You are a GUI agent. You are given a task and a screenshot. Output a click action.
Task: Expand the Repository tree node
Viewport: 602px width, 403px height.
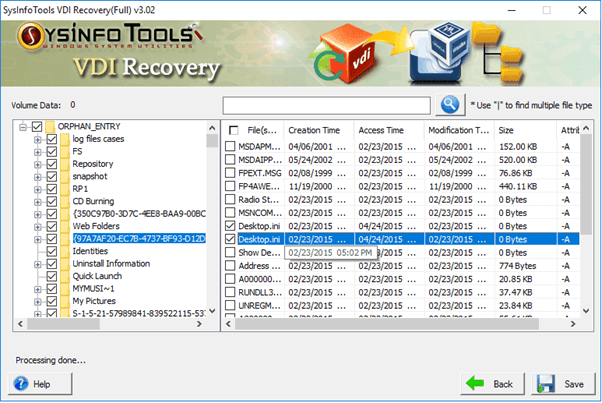[37, 164]
